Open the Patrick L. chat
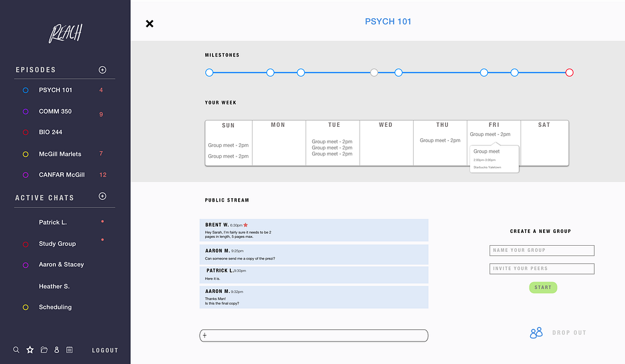 click(53, 223)
